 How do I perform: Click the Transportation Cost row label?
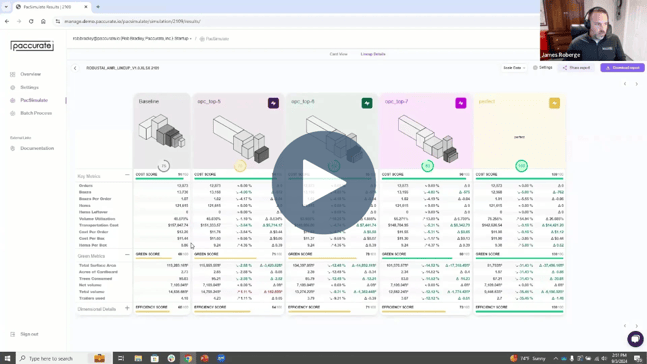tap(99, 225)
